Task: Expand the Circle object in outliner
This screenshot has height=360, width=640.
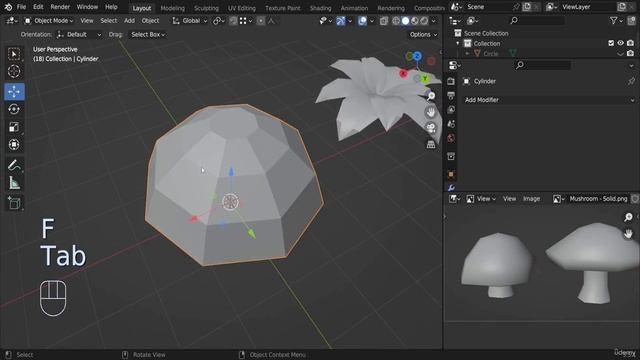Action: [467, 53]
